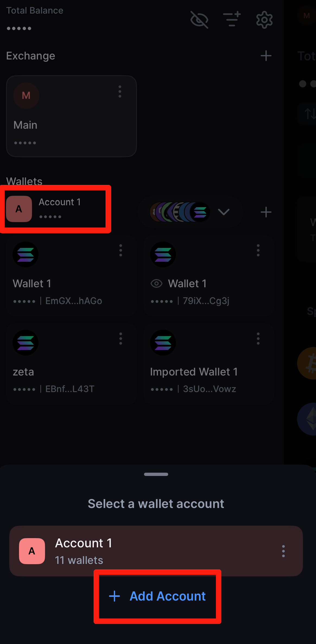Toggle hide balance eye icon
The width and height of the screenshot is (316, 644).
199,20
